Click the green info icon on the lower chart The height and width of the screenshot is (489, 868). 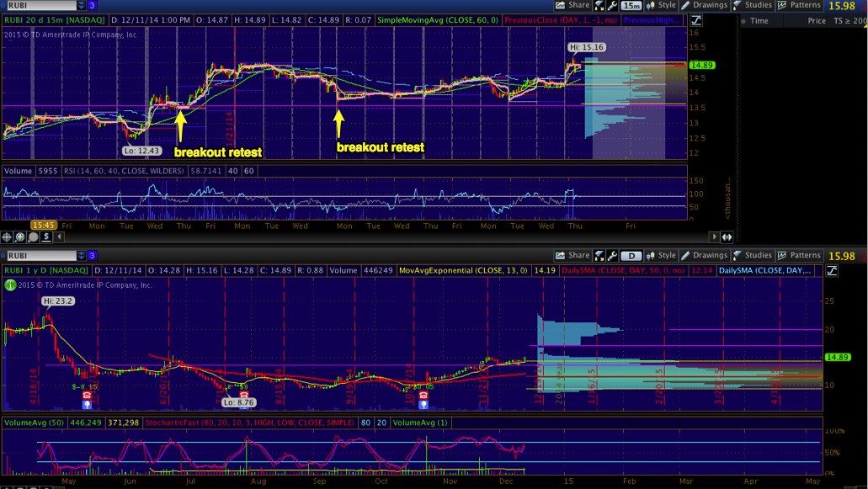tap(8, 284)
